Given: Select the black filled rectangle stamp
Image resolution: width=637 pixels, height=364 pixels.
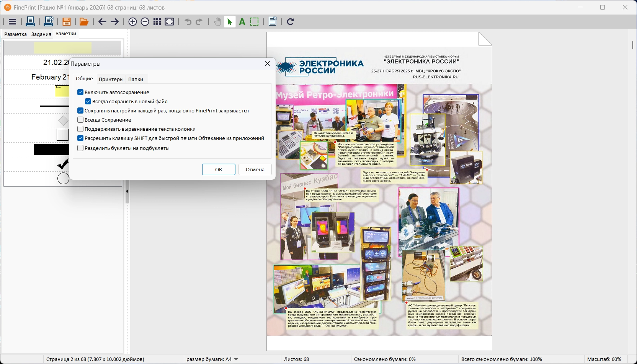Looking at the screenshot, I should pos(52,149).
